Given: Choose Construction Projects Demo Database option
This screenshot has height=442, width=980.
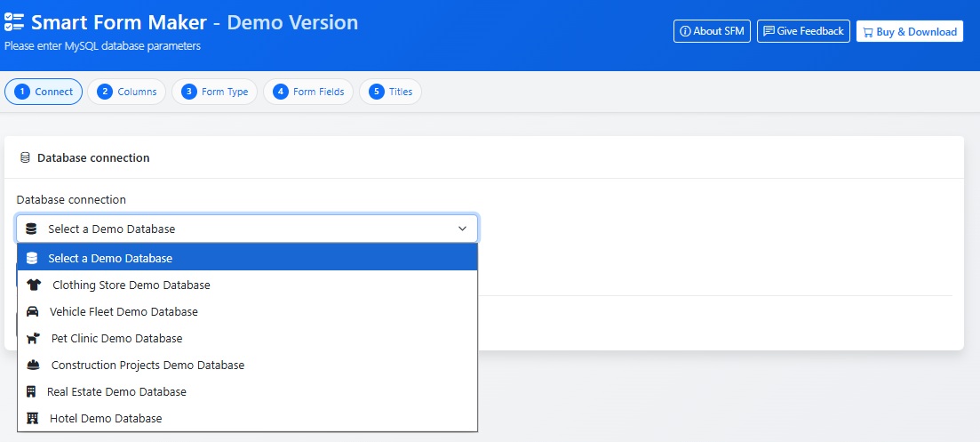Looking at the screenshot, I should (248, 366).
